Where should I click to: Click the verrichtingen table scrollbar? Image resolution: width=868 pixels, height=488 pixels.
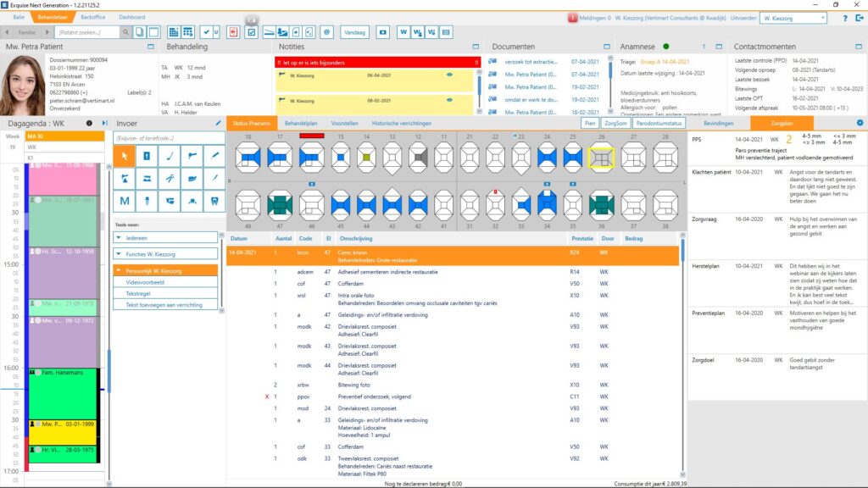pyautogui.click(x=682, y=356)
